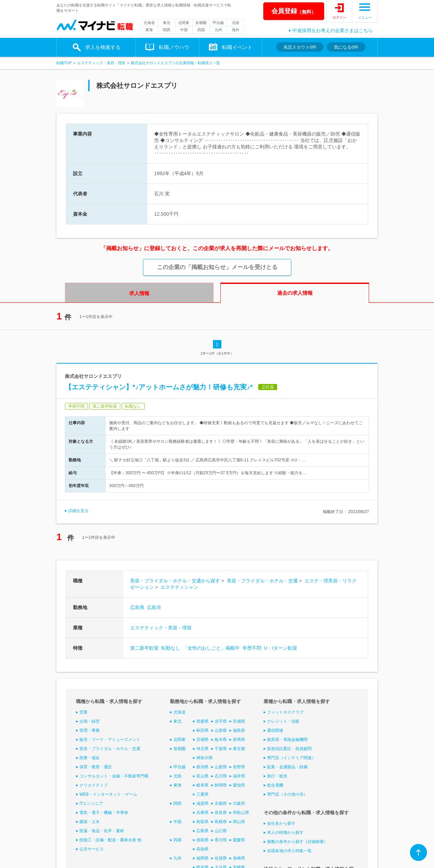Select the 首都圏 region in header
The width and height of the screenshot is (434, 868).
point(201,23)
